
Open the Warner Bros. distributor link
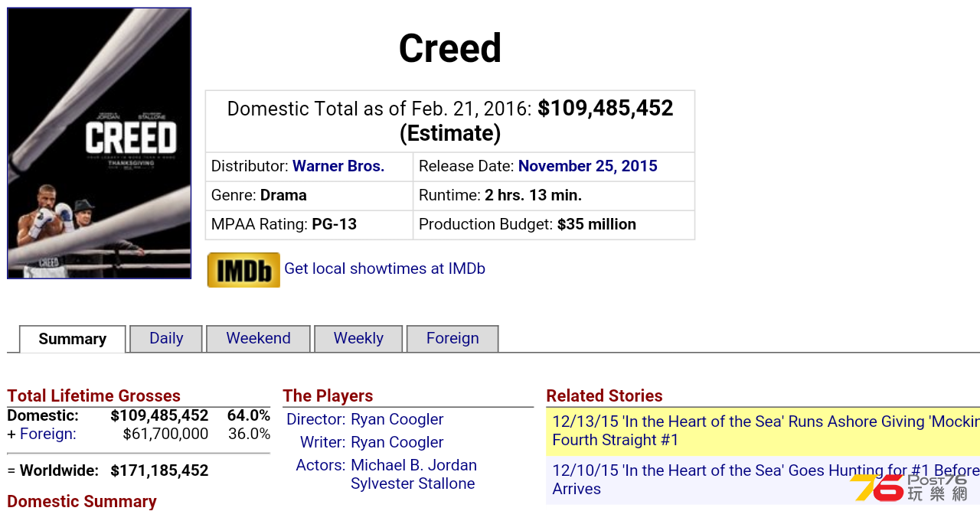338,166
